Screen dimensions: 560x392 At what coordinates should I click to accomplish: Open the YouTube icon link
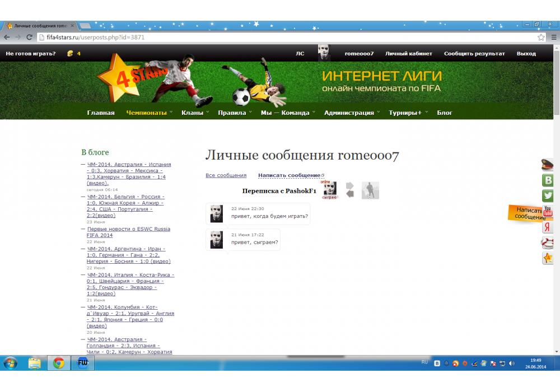548,212
